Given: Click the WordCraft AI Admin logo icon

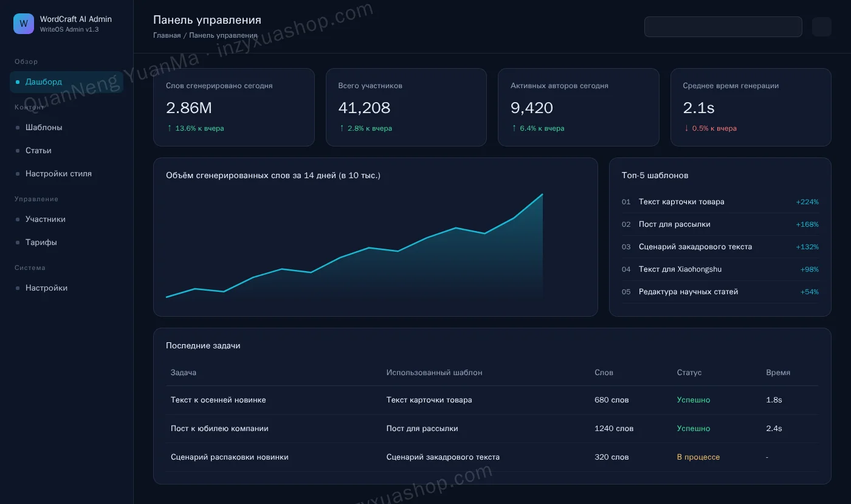Looking at the screenshot, I should coord(24,24).
